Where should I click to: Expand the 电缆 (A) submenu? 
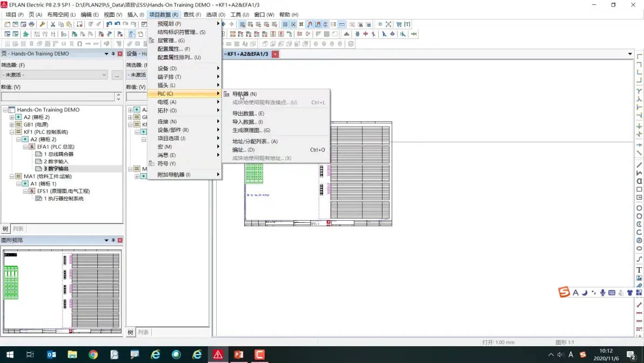click(184, 102)
